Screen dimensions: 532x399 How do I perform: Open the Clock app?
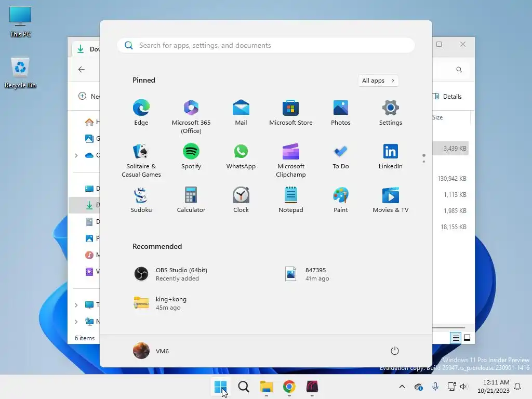click(241, 200)
